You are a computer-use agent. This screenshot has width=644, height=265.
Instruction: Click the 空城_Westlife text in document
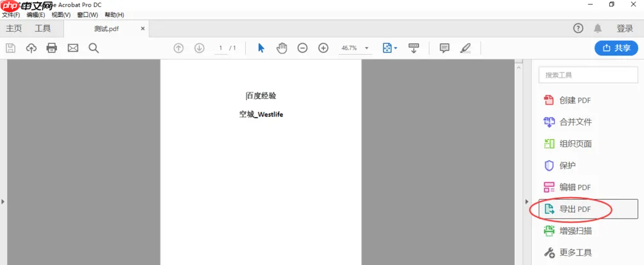click(261, 114)
